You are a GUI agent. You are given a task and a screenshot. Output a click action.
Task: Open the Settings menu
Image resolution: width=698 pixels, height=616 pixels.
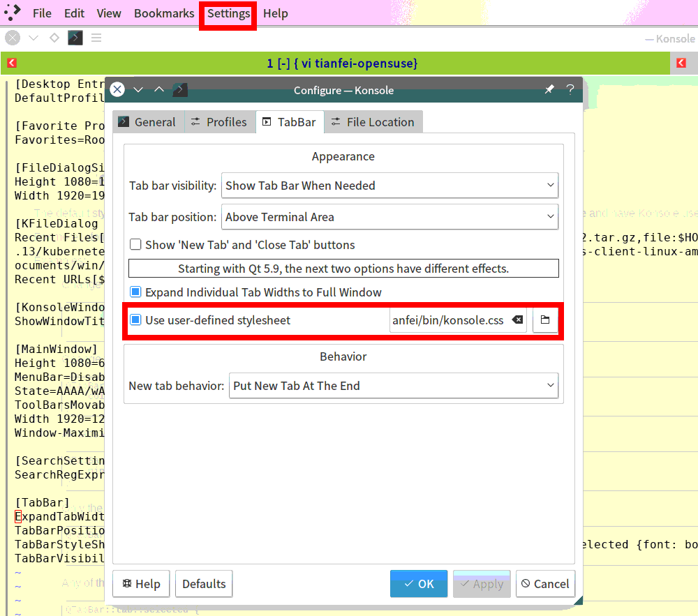tap(228, 13)
